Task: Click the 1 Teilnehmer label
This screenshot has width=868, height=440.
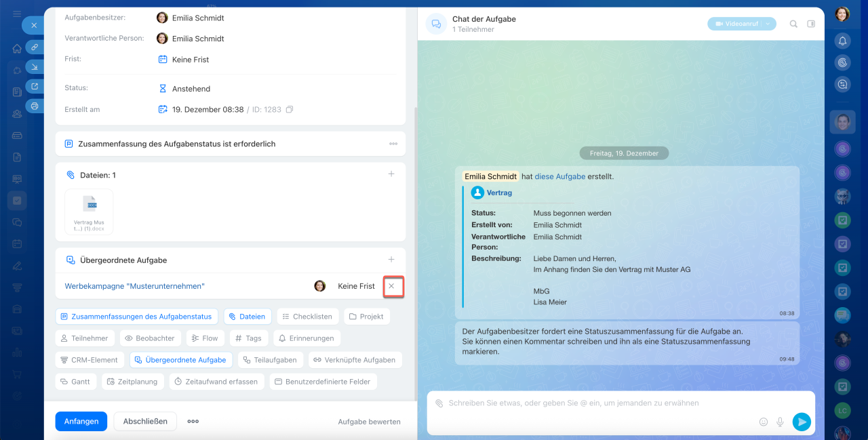Action: pyautogui.click(x=473, y=30)
